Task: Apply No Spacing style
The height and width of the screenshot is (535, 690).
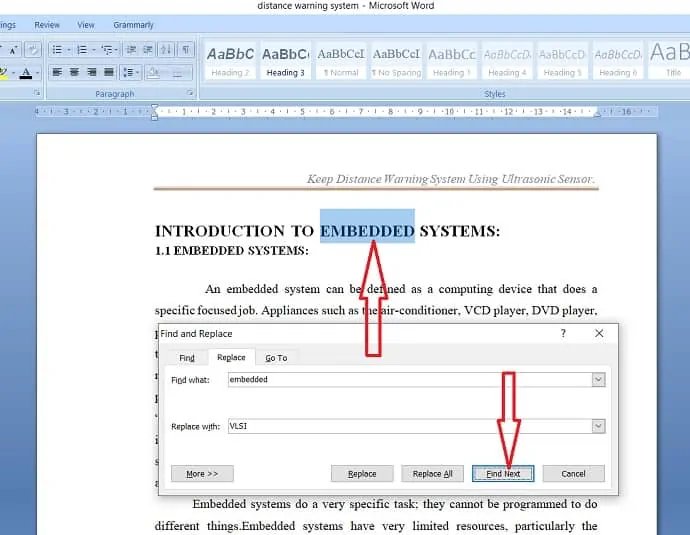Action: [x=396, y=61]
